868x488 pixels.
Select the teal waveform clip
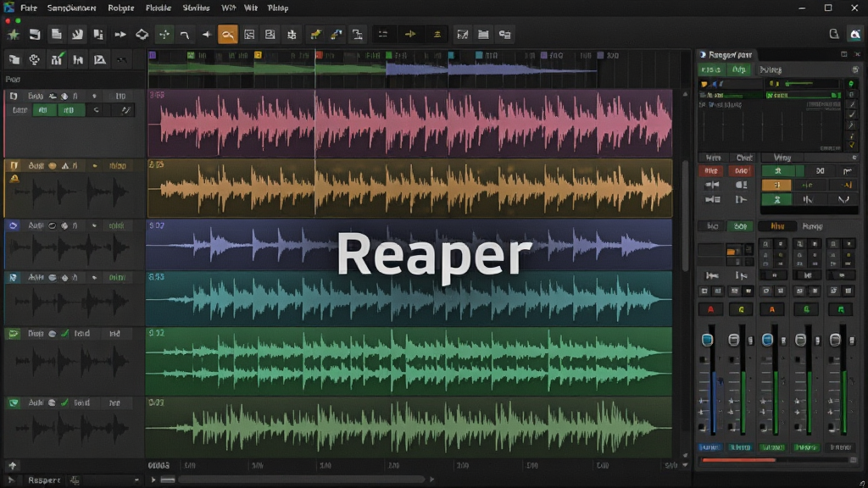409,299
